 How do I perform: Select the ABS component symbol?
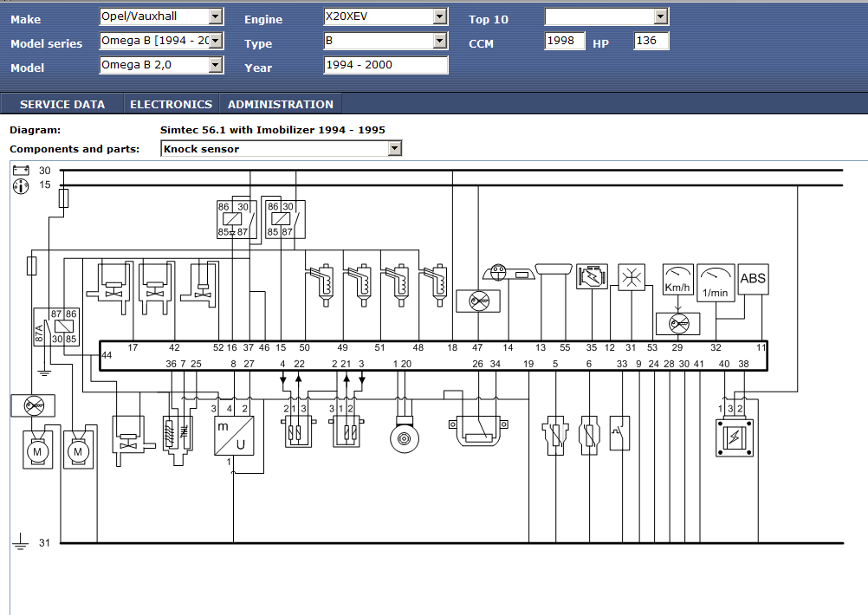(753, 279)
